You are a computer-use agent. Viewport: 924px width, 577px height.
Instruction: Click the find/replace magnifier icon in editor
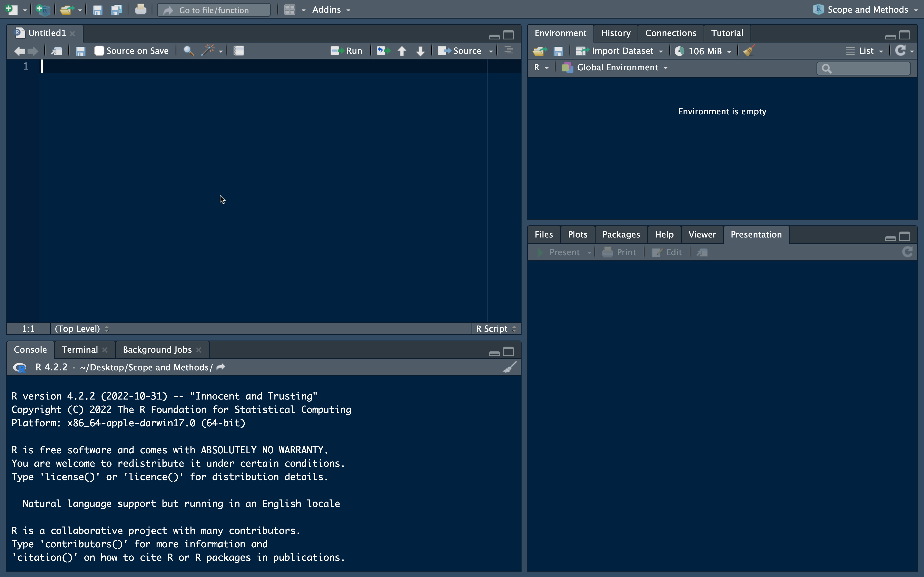point(188,51)
